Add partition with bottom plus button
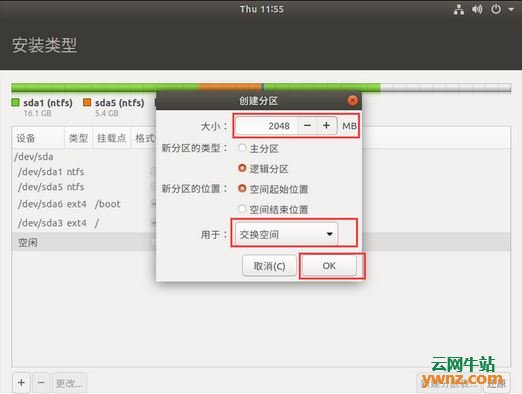522x394 pixels. 21,383
